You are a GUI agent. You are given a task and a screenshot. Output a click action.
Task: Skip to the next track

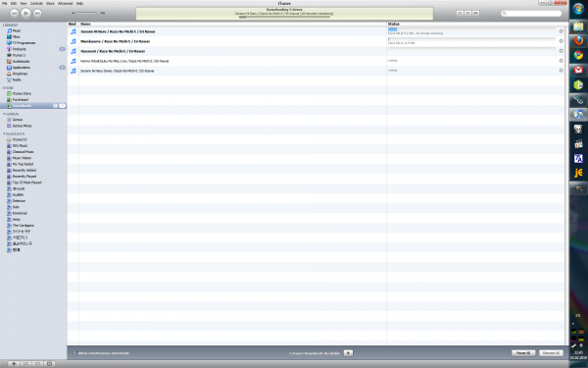(37, 13)
